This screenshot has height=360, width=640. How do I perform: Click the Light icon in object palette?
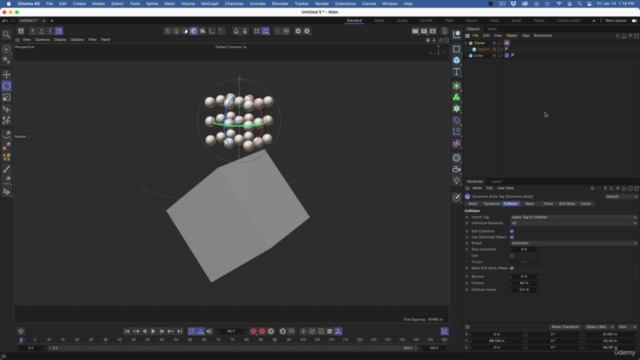pyautogui.click(x=456, y=180)
